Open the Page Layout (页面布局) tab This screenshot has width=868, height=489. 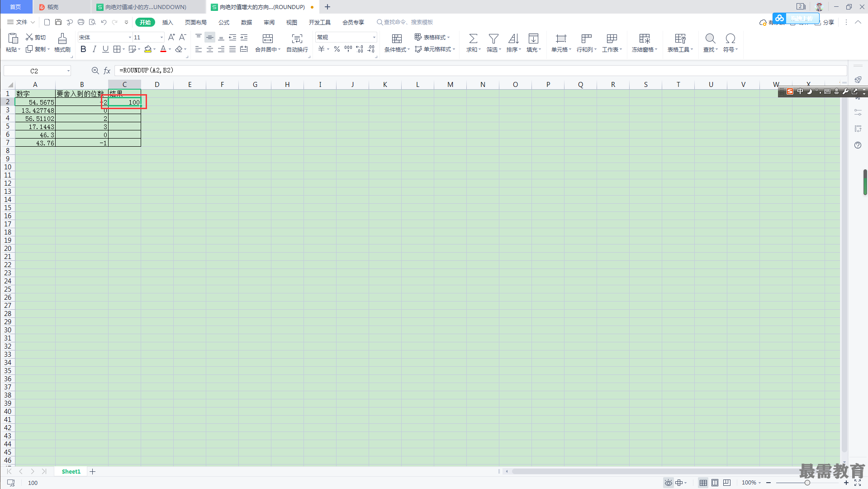(x=196, y=22)
